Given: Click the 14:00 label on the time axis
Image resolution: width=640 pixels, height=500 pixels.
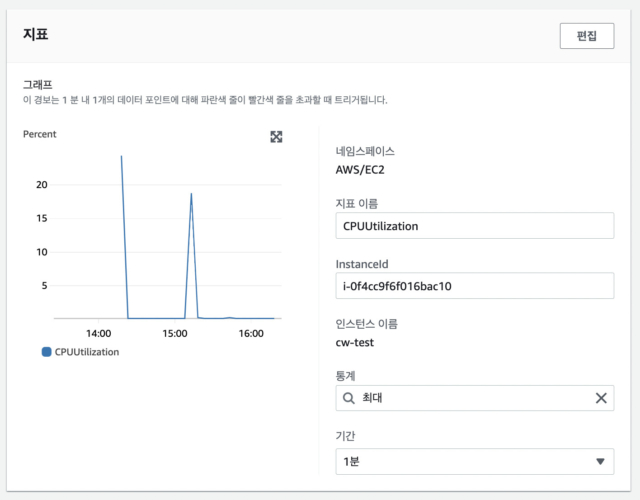Looking at the screenshot, I should click(x=98, y=333).
